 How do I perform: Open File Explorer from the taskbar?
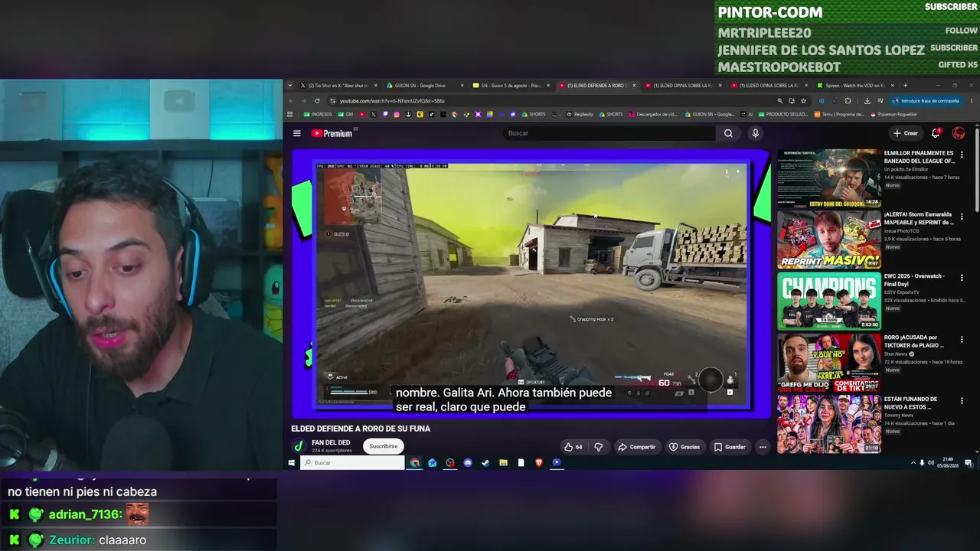coord(503,463)
